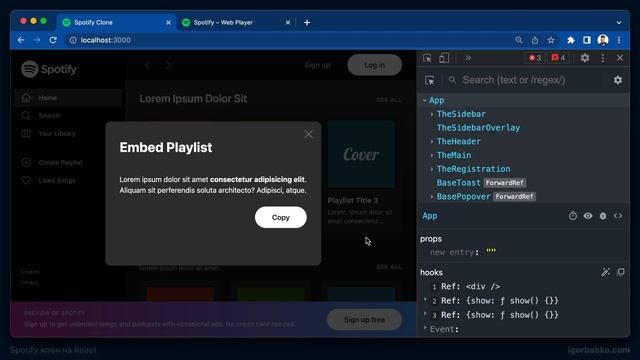Click the browser back arrow
The height and width of the screenshot is (360, 640).
(21, 40)
